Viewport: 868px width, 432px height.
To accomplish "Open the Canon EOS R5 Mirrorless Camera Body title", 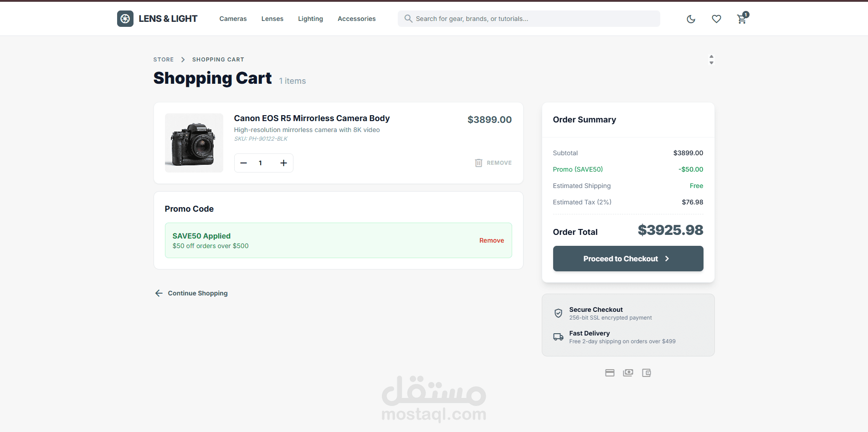I will (312, 118).
